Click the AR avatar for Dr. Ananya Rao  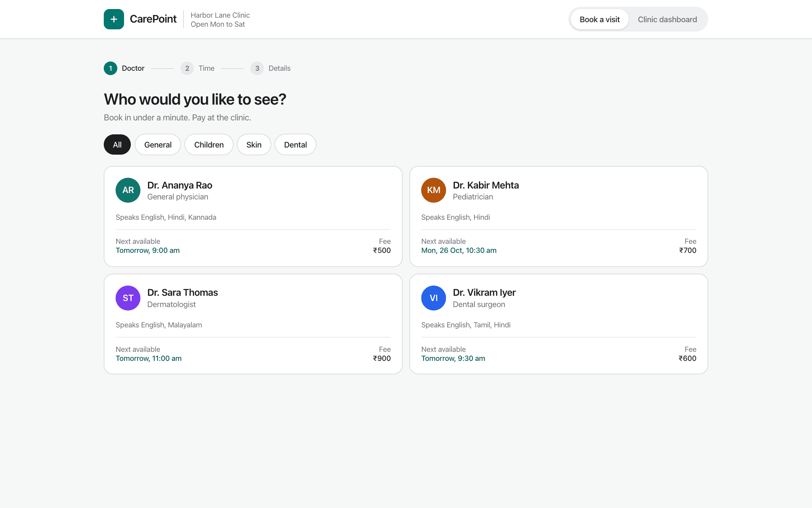[x=128, y=190]
